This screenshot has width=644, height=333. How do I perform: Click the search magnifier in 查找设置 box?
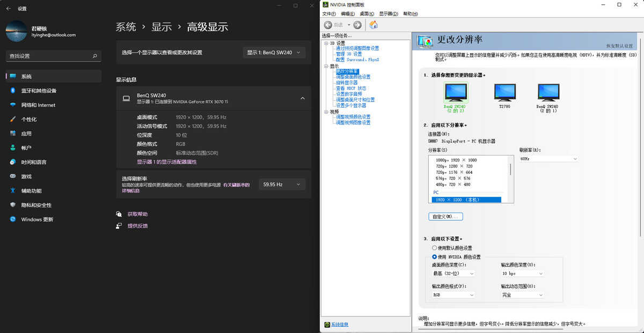point(94,56)
